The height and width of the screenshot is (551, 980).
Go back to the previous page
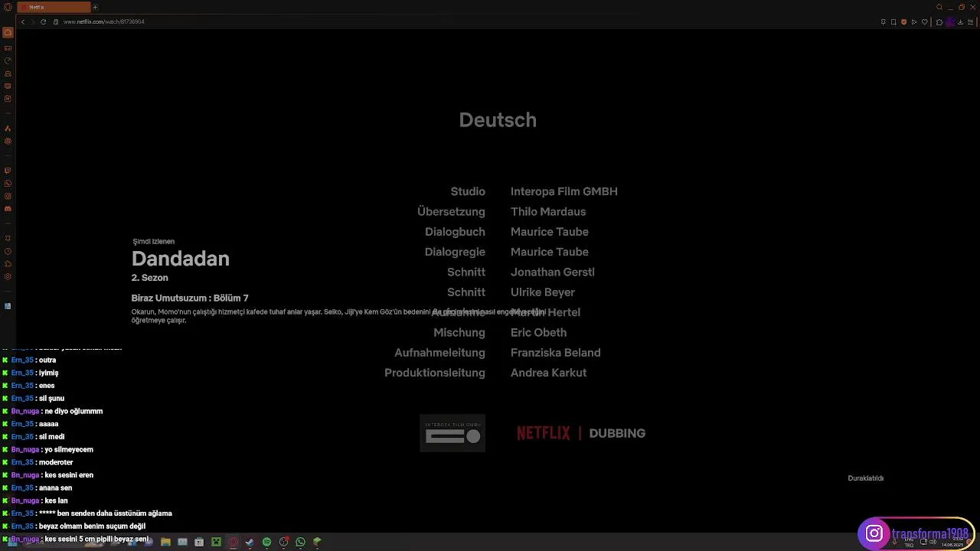23,21
